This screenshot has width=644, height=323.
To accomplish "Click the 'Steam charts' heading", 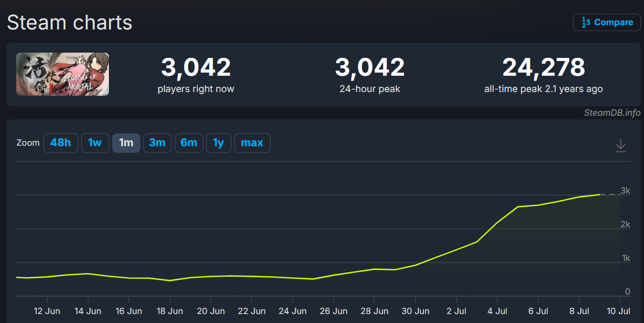I will coord(69,23).
